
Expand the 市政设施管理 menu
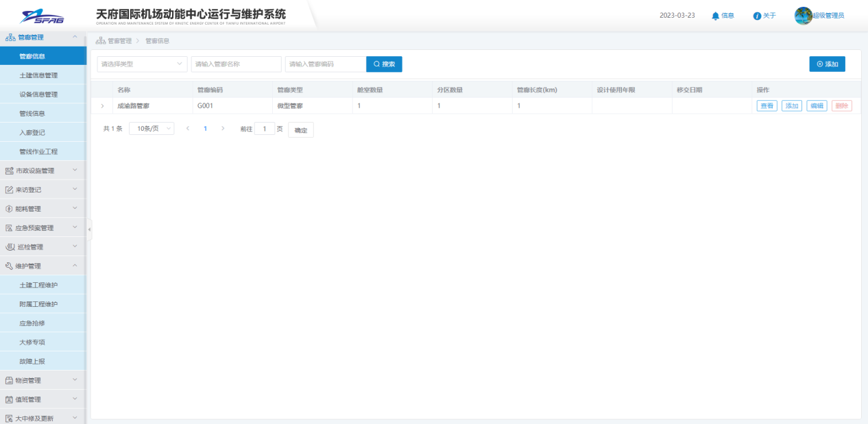tap(43, 171)
